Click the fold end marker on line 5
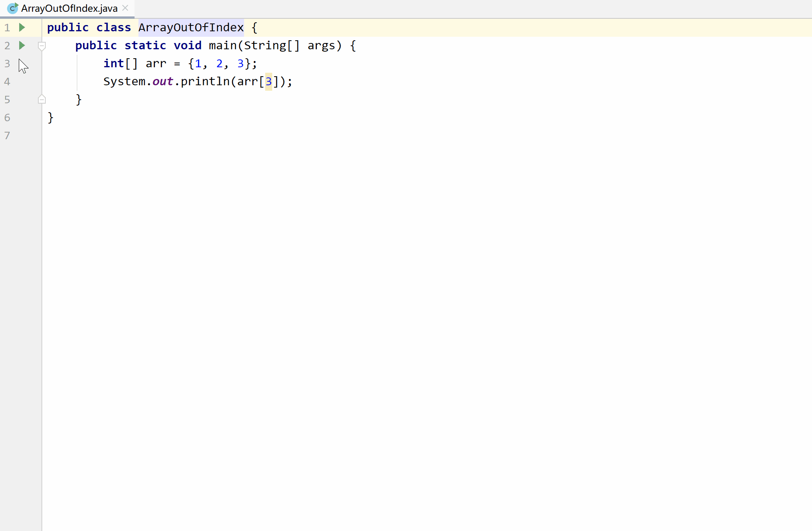Screen dimensions: 812x531 (x=42, y=99)
